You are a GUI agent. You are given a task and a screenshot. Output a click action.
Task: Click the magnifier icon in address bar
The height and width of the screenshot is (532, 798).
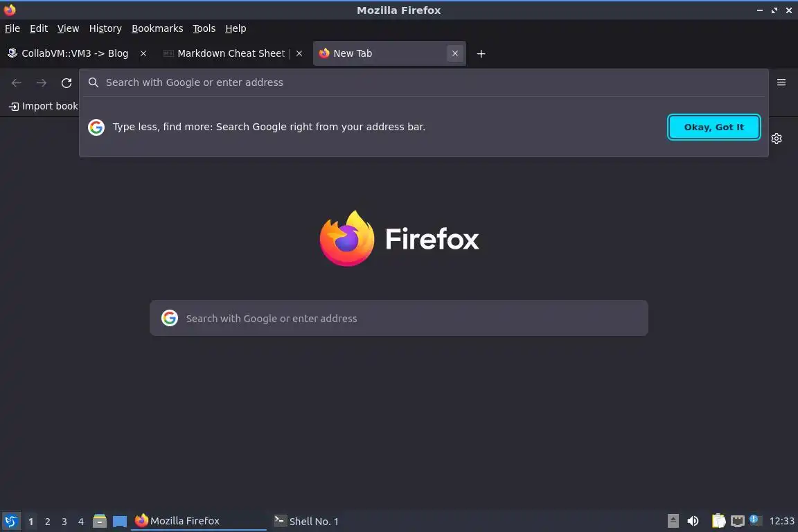93,82
